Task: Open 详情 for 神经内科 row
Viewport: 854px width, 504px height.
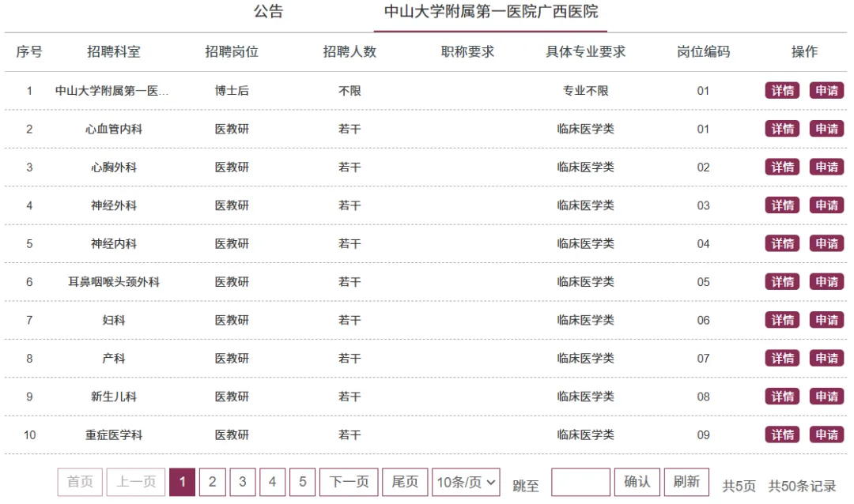Action: click(x=782, y=243)
